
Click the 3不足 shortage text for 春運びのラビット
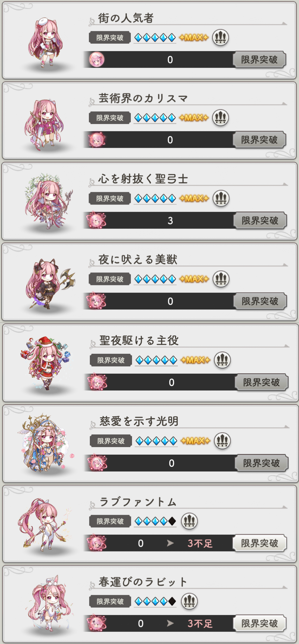tap(200, 624)
